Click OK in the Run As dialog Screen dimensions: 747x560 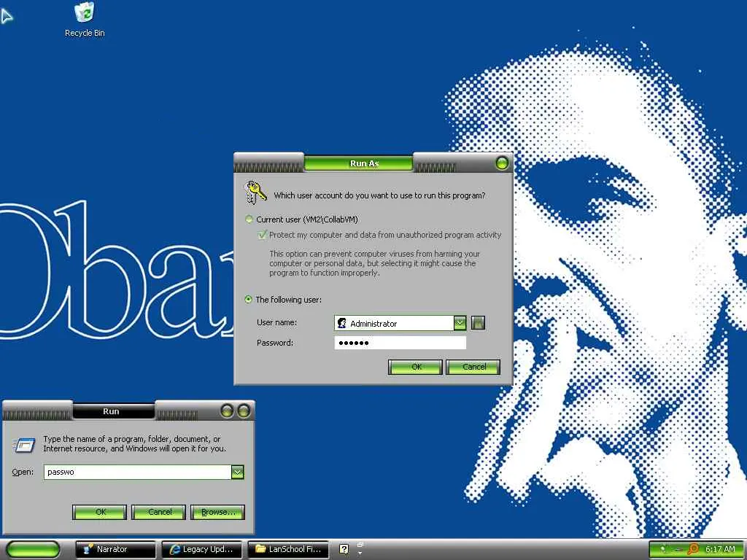pos(415,367)
